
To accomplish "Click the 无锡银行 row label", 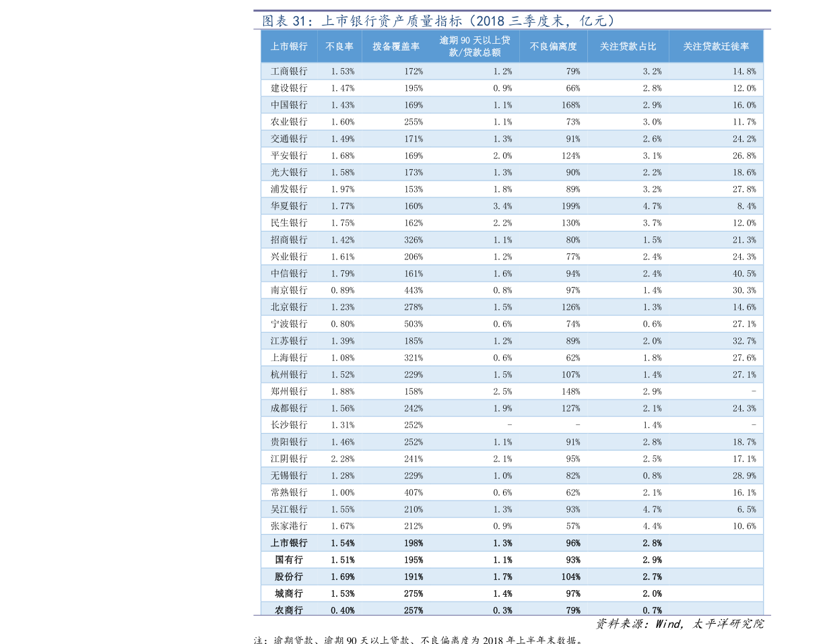I will pos(289,476).
